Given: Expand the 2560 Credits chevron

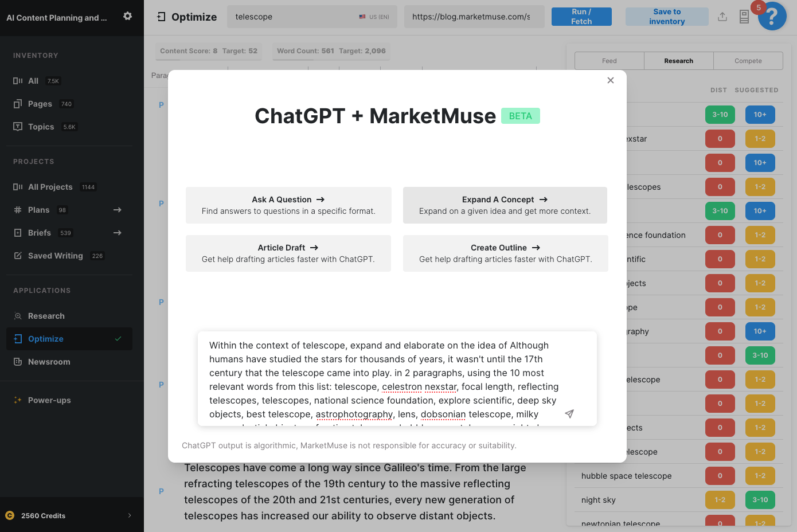Looking at the screenshot, I should click(130, 515).
